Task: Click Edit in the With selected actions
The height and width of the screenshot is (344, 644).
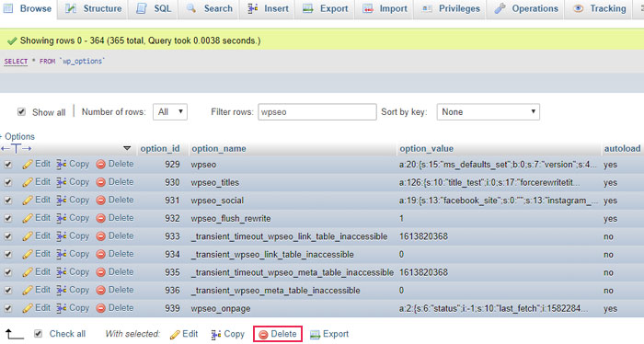Action: pyautogui.click(x=184, y=334)
